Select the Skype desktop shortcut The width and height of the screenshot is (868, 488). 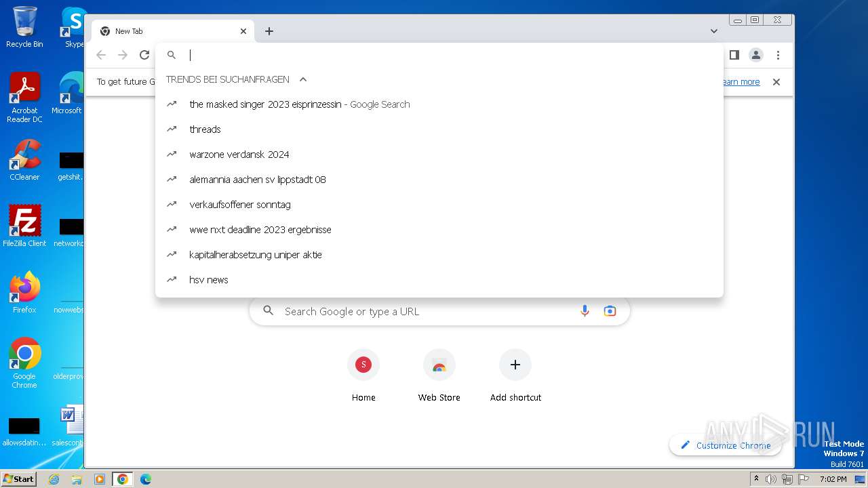click(x=73, y=27)
